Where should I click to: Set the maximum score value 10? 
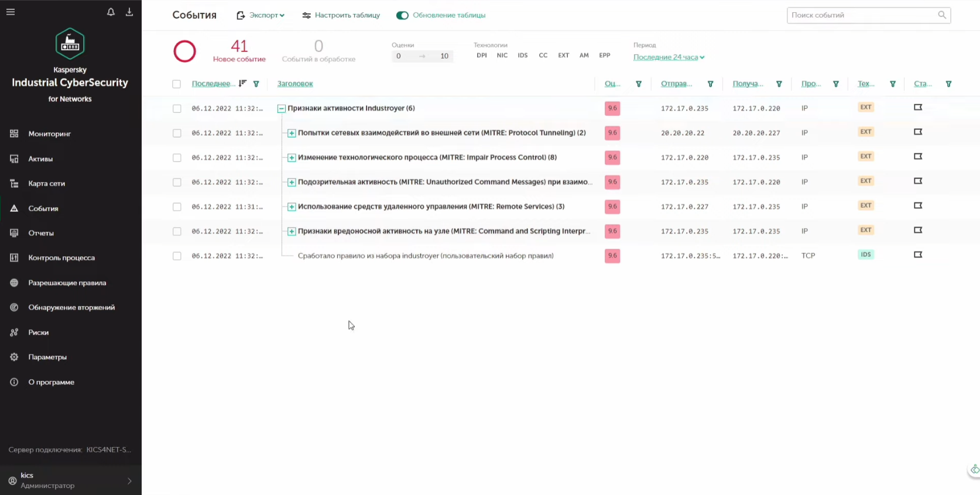[444, 56]
